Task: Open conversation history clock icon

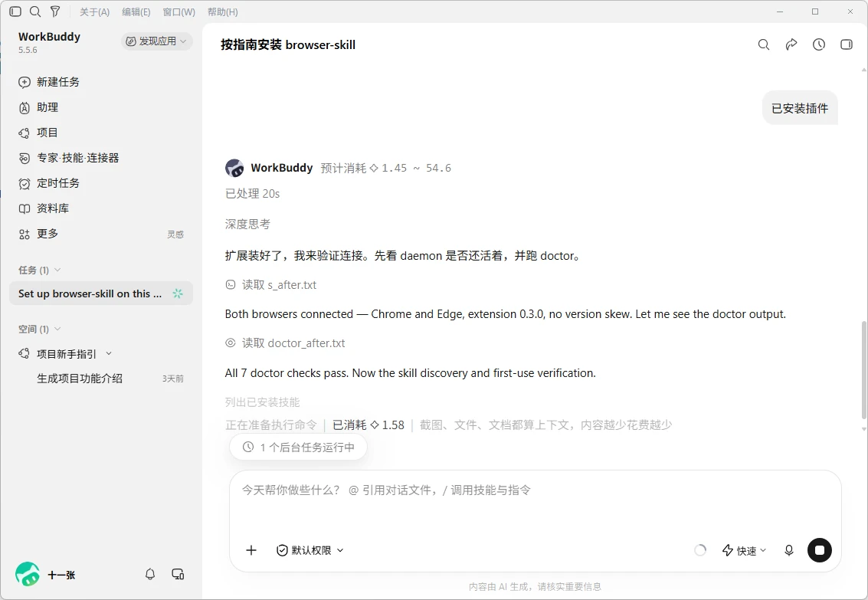Action: (819, 45)
